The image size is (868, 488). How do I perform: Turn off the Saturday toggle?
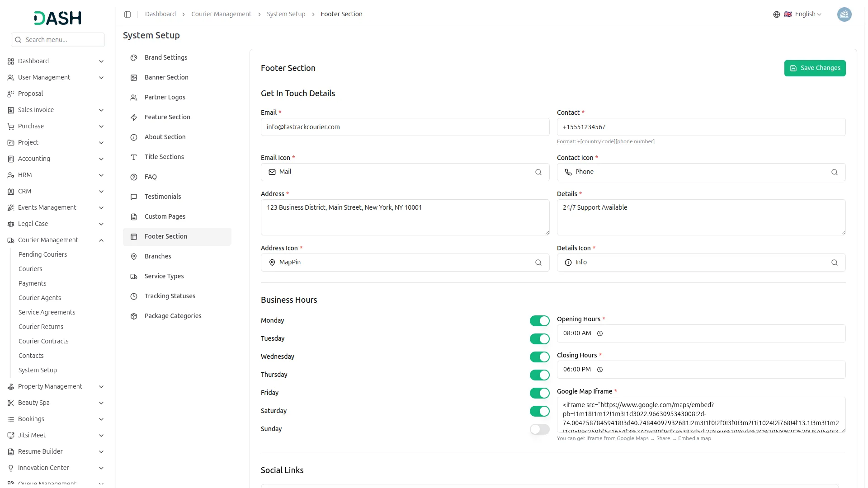(x=539, y=411)
